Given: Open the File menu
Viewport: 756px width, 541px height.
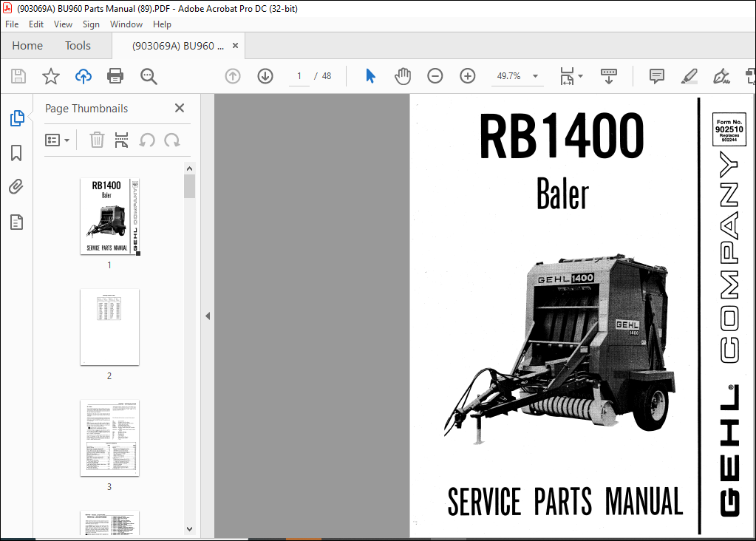Looking at the screenshot, I should (12, 24).
